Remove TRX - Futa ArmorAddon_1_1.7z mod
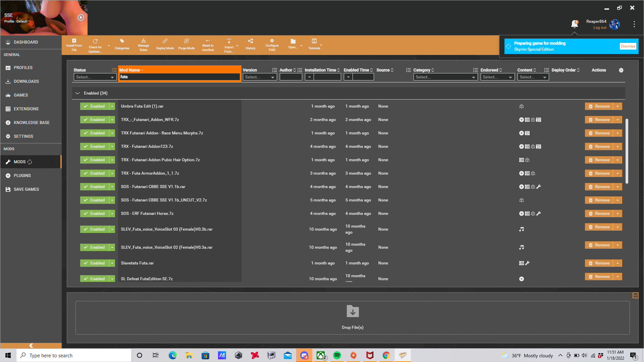The width and height of the screenshot is (644, 362). pos(599,173)
